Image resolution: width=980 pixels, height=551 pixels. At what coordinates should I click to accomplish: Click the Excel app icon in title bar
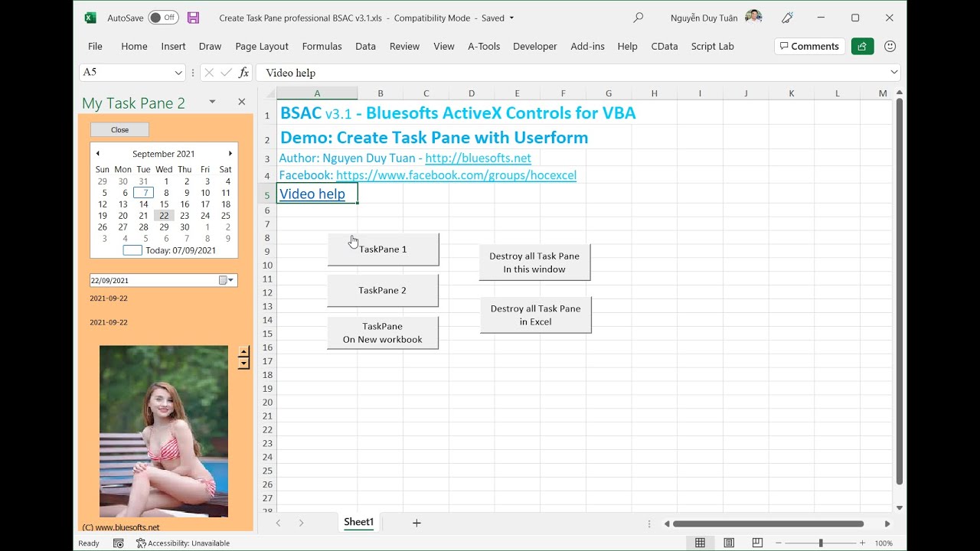(x=90, y=18)
